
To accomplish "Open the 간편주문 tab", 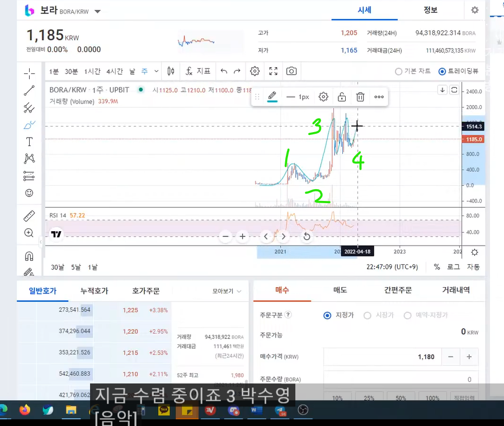I will [x=398, y=290].
